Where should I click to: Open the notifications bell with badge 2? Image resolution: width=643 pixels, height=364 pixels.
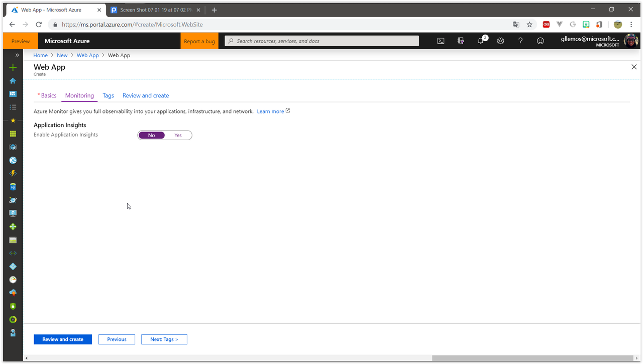[481, 41]
